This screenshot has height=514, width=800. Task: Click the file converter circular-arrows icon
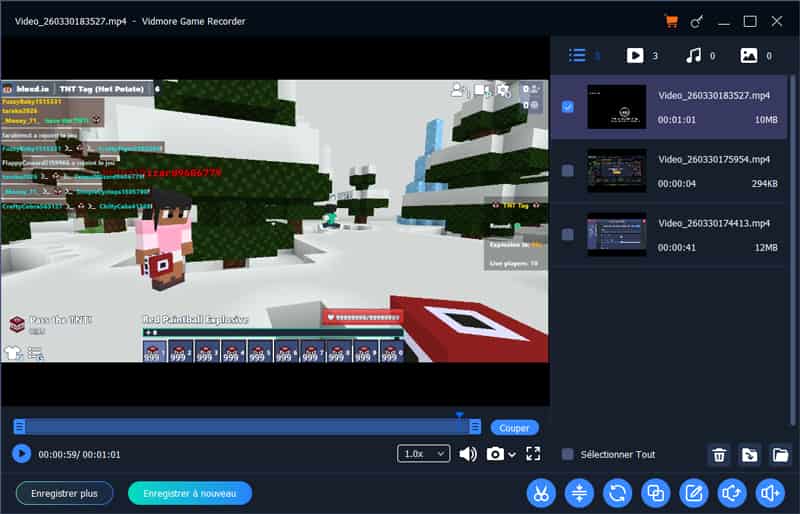tap(617, 493)
